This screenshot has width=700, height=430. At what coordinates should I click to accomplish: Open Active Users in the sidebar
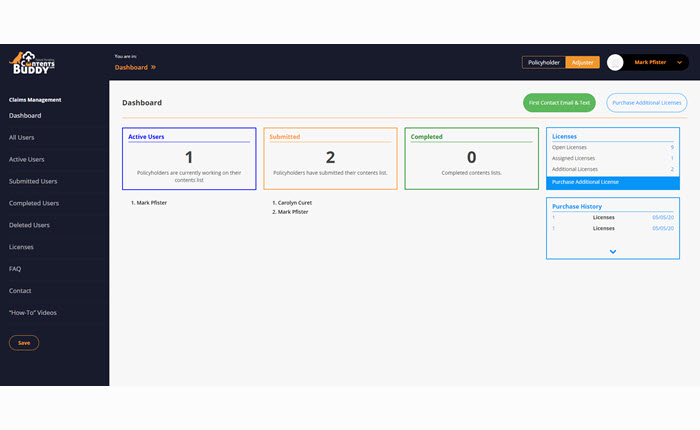26,159
